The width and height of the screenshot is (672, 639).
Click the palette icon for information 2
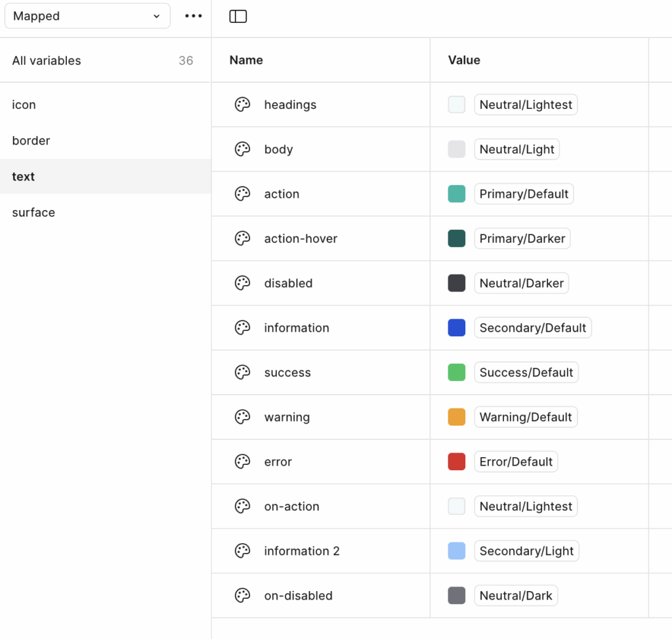pos(243,551)
